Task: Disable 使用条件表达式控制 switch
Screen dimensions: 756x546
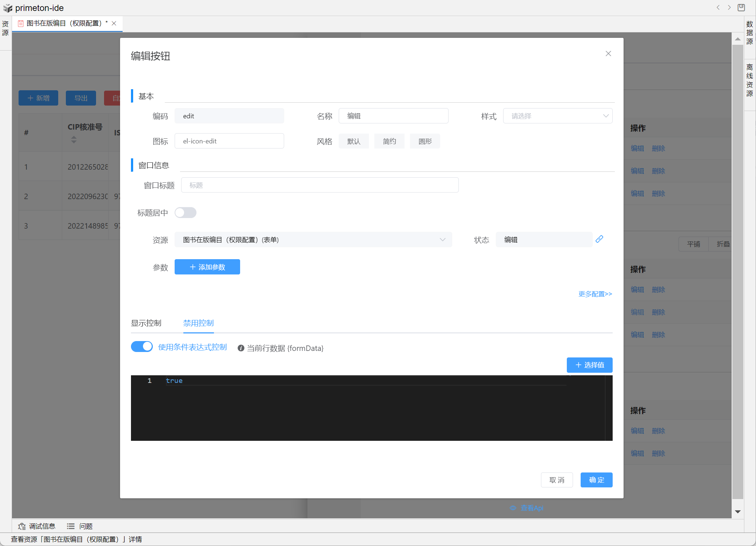Action: [x=142, y=347]
